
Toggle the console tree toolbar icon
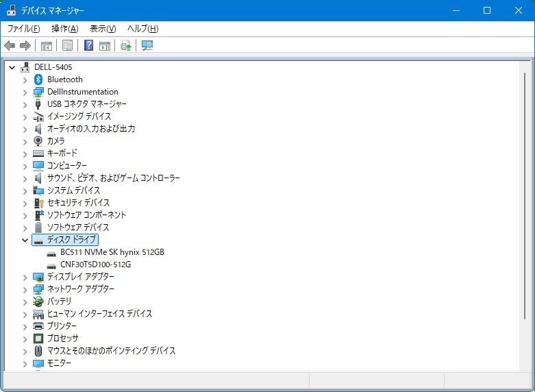pos(47,45)
